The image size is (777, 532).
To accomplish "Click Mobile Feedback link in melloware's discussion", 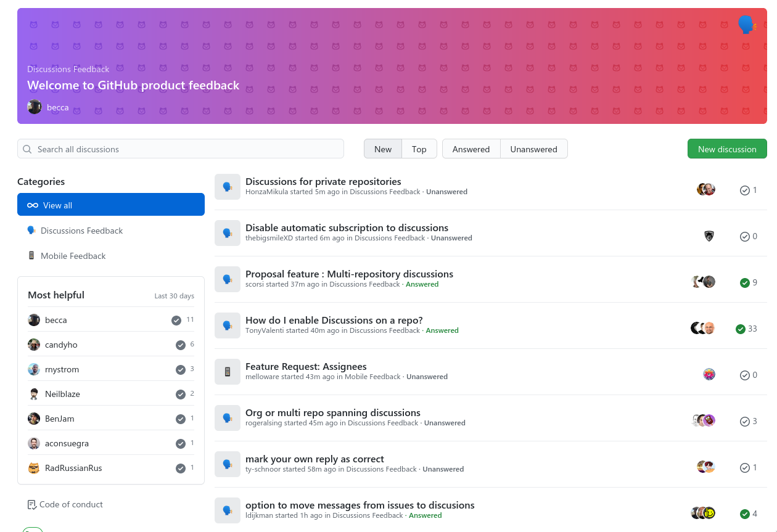I will click(x=372, y=377).
